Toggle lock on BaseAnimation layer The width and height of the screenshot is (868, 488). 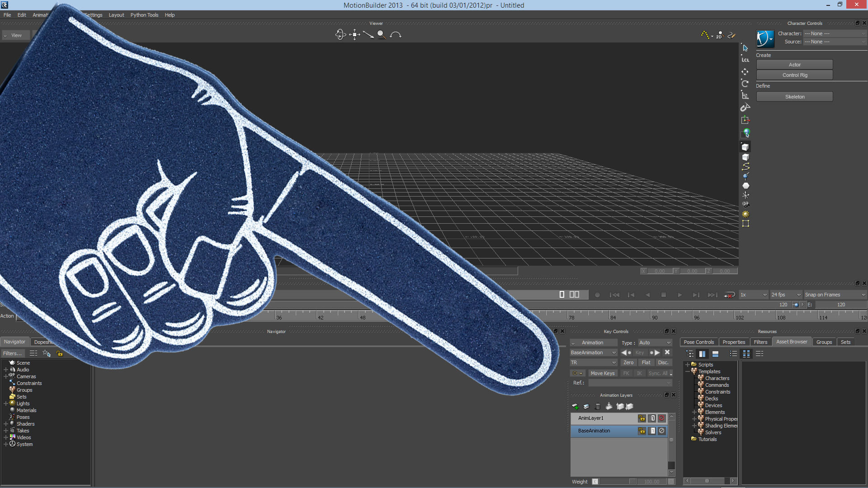(x=642, y=431)
